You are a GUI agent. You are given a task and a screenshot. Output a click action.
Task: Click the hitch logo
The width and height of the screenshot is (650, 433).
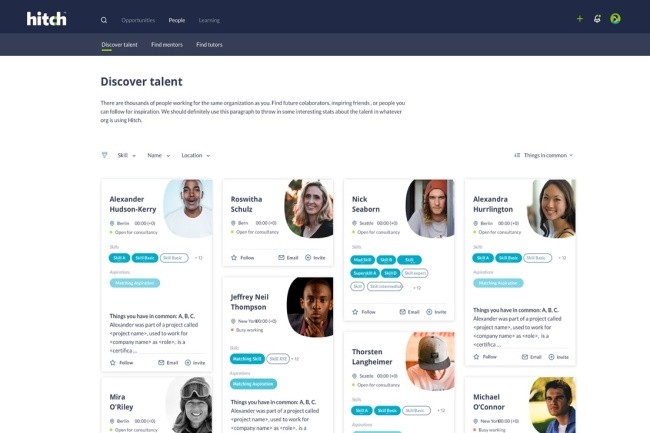(46, 19)
